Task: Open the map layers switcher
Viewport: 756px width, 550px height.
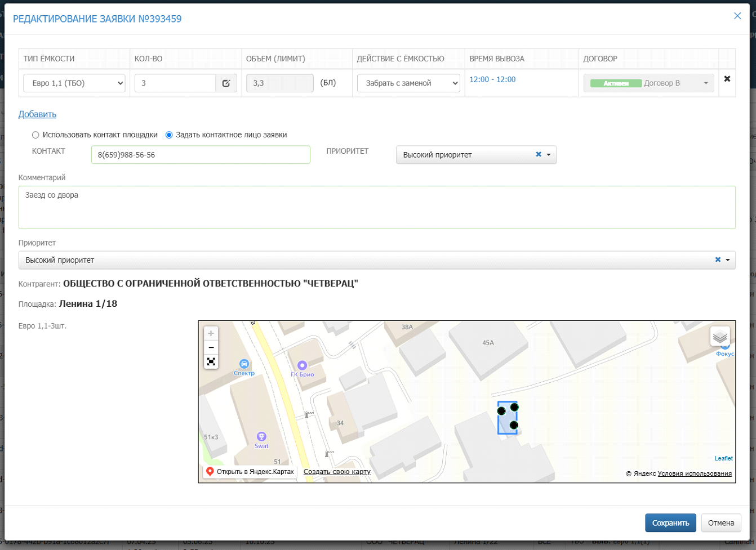Action: 719,337
